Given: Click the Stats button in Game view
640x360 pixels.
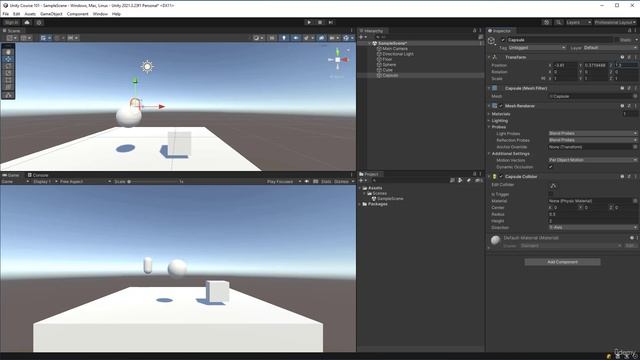Looking at the screenshot, I should coord(326,182).
